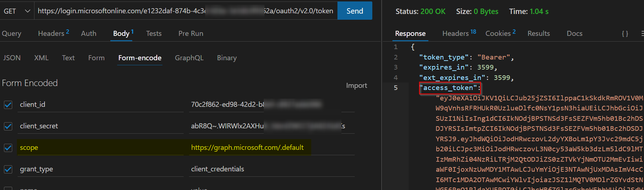Click the Status 200 OK text
This screenshot has height=190, width=644.
(x=420, y=11)
